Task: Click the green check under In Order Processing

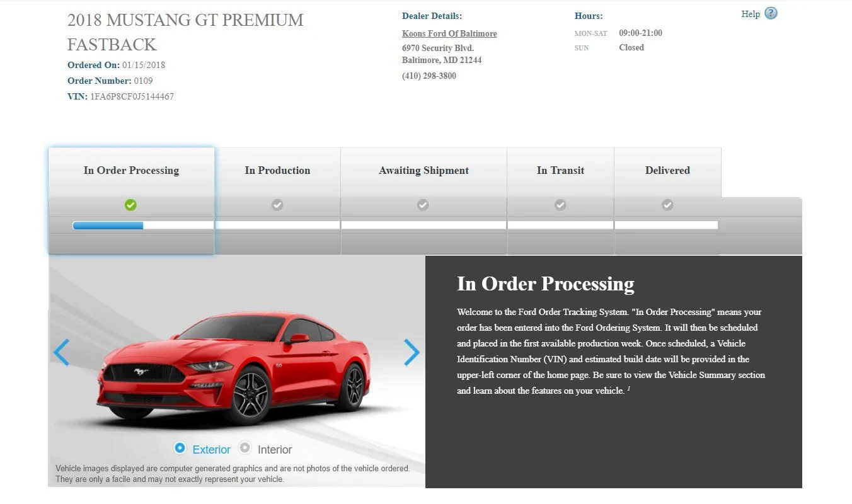Action: point(130,205)
